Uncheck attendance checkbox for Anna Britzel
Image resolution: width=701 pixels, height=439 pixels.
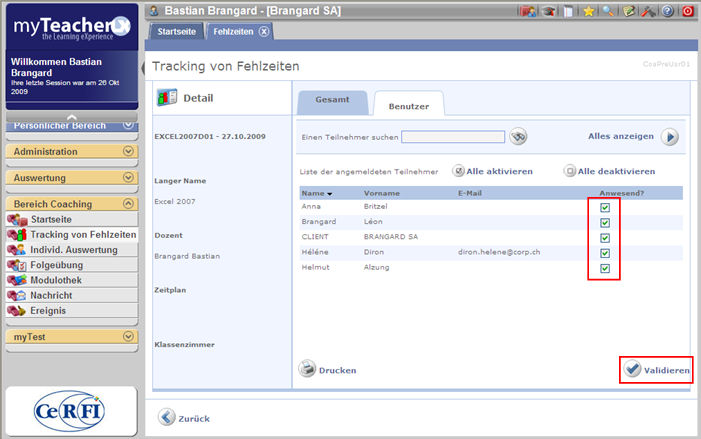(x=604, y=207)
